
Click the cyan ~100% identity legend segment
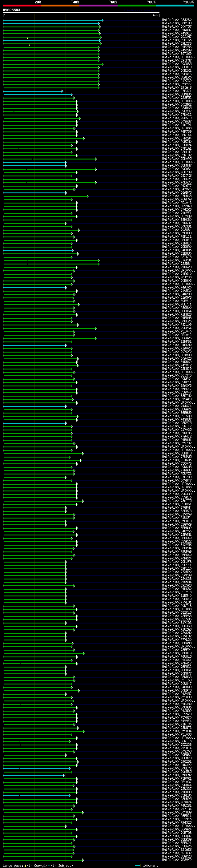point(175,6)
